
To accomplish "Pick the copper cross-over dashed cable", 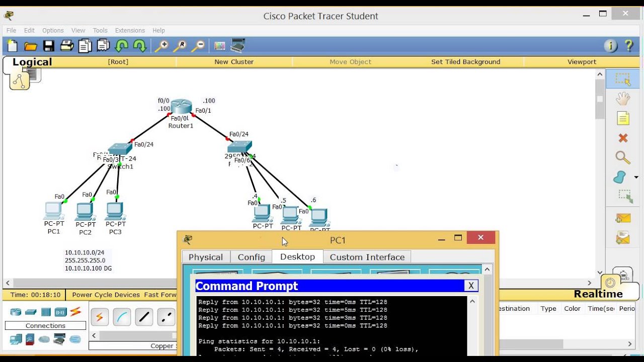I will (166, 317).
